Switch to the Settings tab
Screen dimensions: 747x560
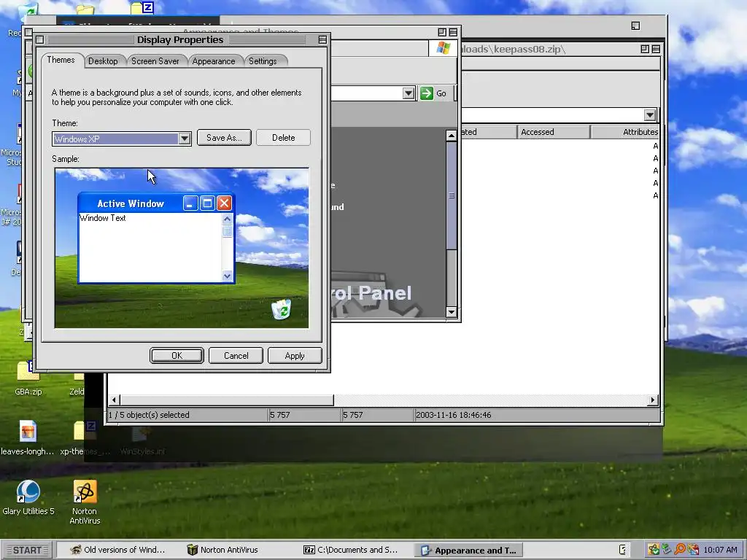tap(263, 61)
